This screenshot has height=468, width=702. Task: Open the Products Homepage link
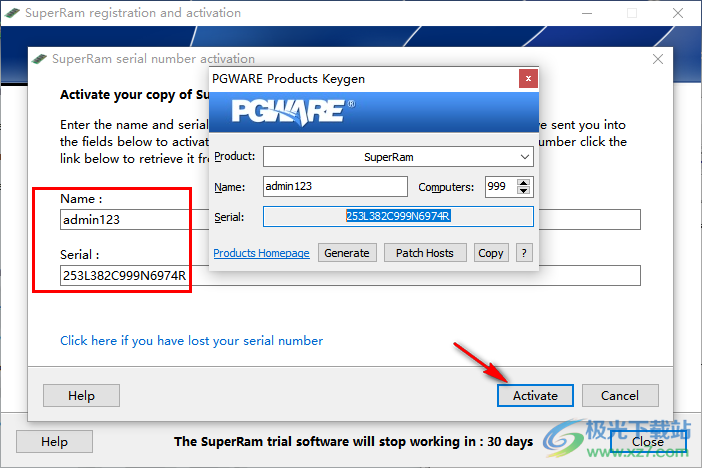tap(261, 253)
